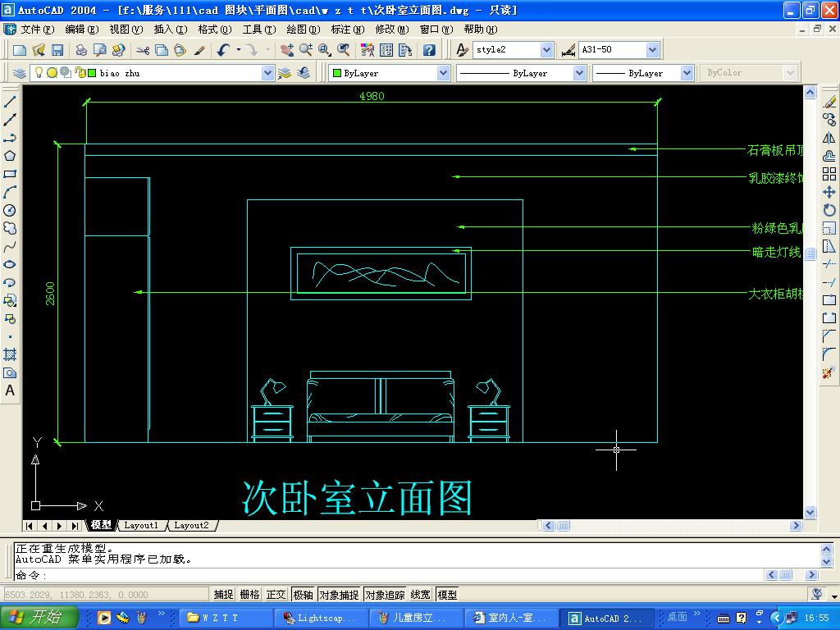Toggle the 正交 ortho mode
The image size is (840, 630).
click(276, 595)
